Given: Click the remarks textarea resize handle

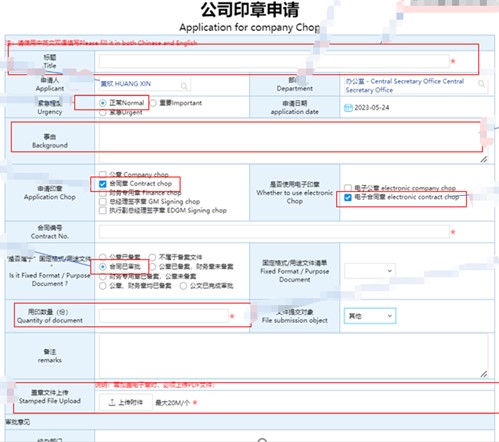Looking at the screenshot, I should point(484,374).
